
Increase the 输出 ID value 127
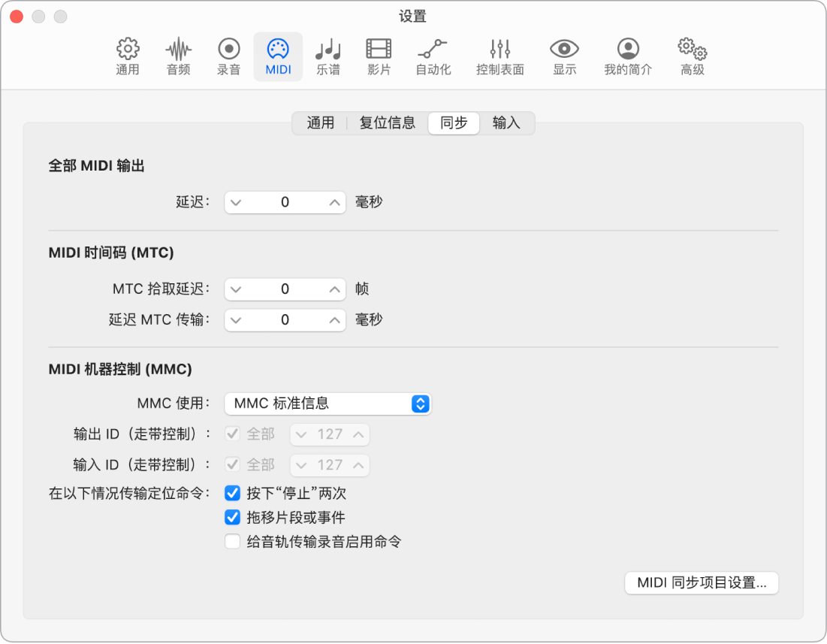tap(358, 434)
